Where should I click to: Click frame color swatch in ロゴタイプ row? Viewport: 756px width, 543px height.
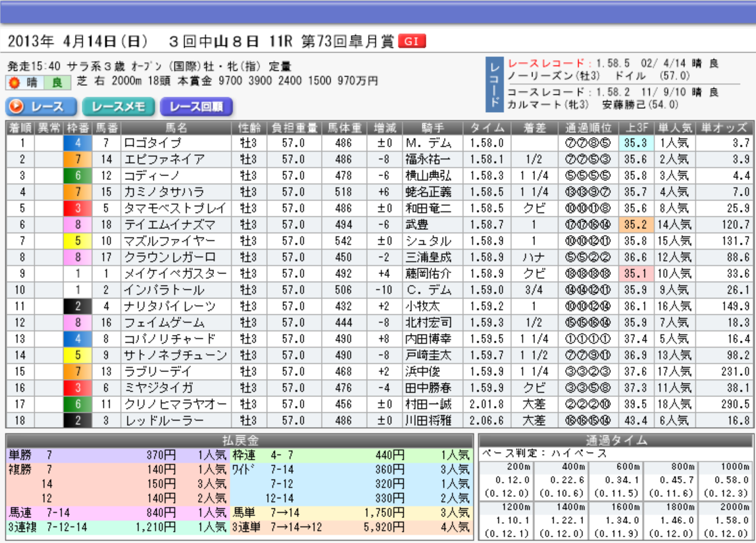[78, 143]
